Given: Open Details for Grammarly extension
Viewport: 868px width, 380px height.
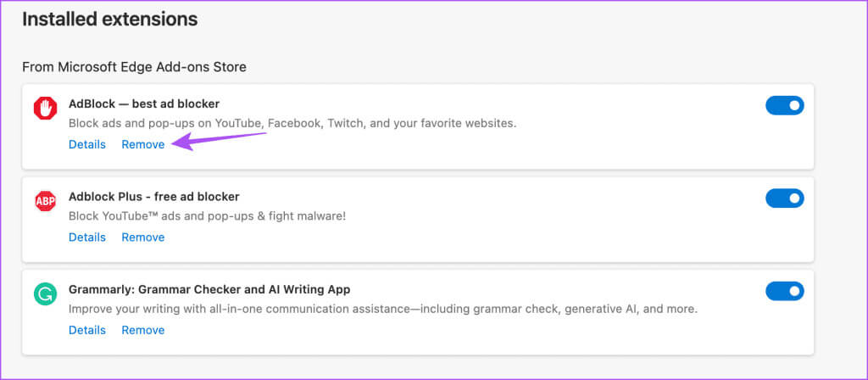Looking at the screenshot, I should click(87, 330).
